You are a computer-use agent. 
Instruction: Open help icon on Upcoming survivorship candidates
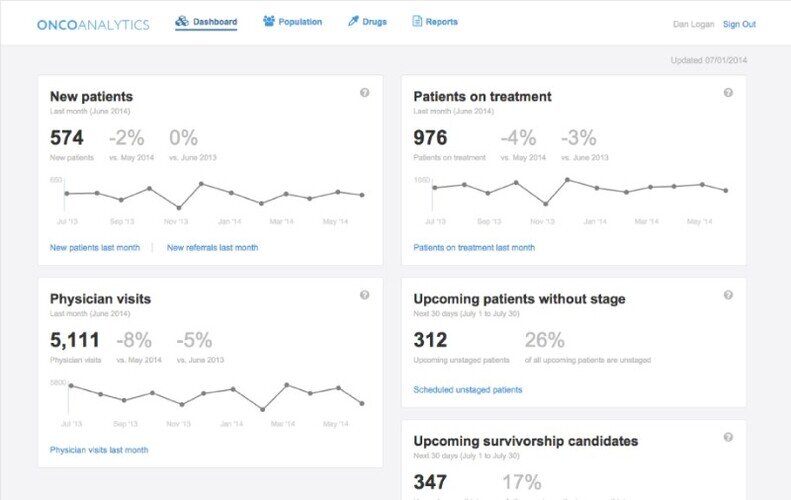coord(728,437)
